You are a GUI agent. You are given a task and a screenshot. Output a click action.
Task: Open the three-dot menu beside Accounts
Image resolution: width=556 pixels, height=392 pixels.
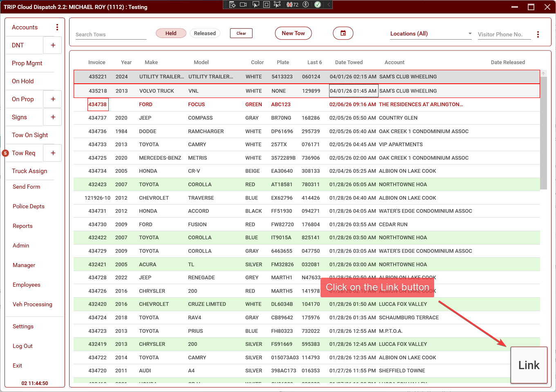(x=57, y=27)
